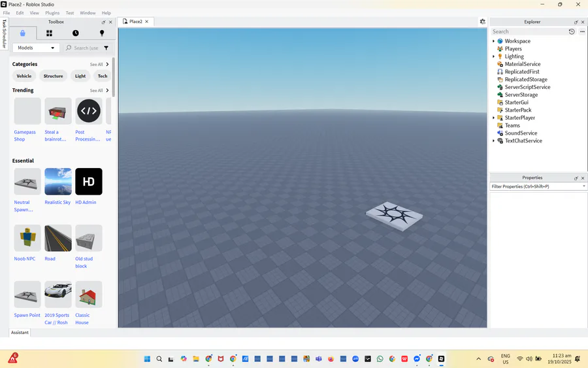Select ServerScriptService in Explorer

click(527, 87)
